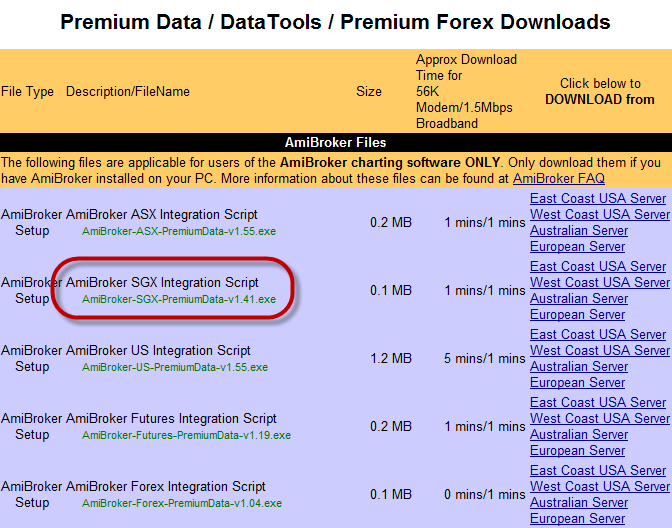Click the AmiBroker Futures Integration Script description

(x=171, y=418)
